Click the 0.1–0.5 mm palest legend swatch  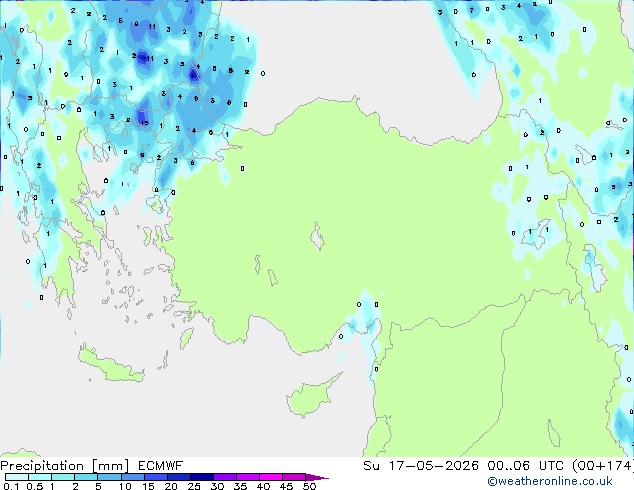click(17, 477)
